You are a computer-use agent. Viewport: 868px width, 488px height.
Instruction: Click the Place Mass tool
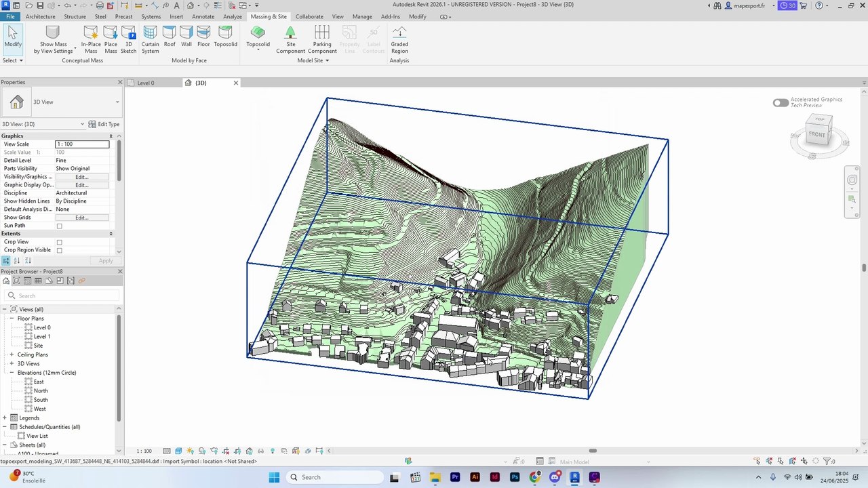click(111, 39)
